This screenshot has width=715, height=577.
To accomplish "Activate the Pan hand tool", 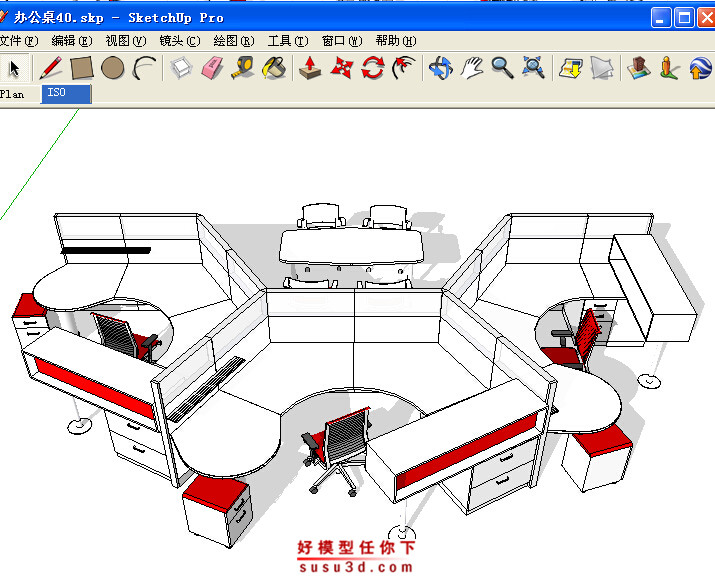I will click(x=472, y=68).
